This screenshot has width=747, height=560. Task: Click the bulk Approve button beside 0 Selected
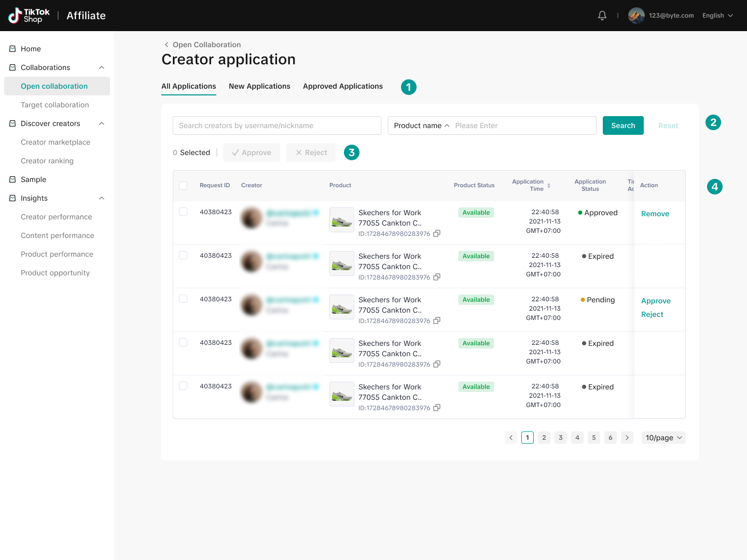pos(252,152)
